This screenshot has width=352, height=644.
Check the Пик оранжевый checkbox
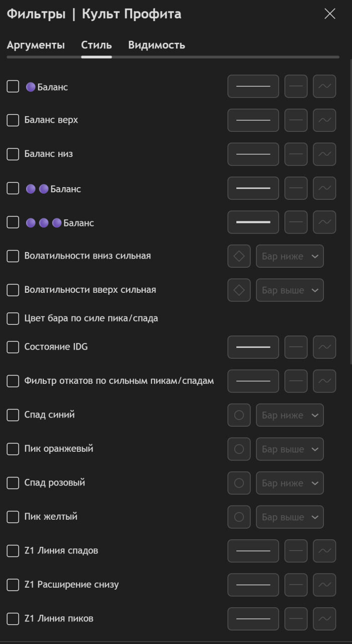coord(13,449)
